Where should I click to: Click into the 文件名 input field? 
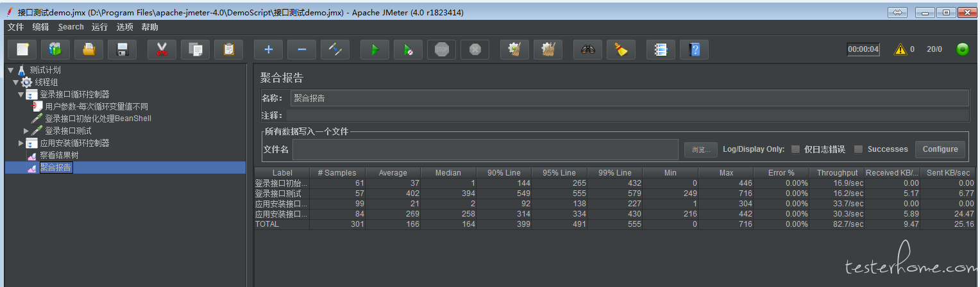tap(485, 149)
